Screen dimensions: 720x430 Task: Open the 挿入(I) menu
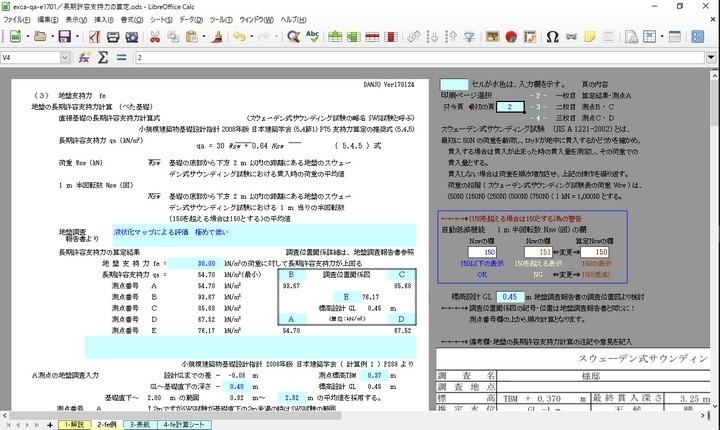click(104, 20)
